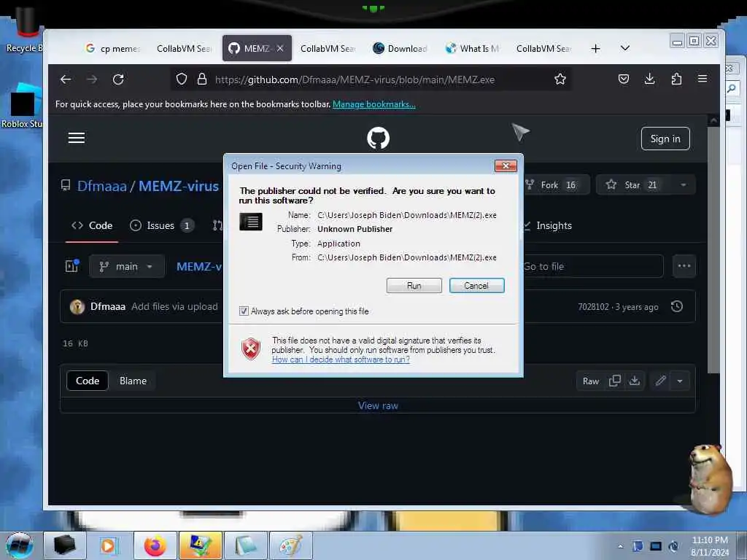Click the Raw button
Image resolution: width=747 pixels, height=560 pixels.
591,381
